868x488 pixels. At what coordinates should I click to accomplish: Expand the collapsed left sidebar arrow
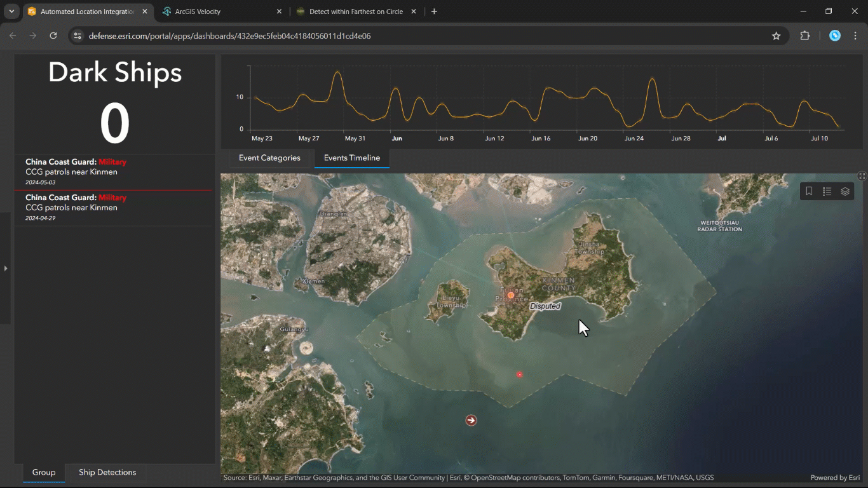[6, 268]
